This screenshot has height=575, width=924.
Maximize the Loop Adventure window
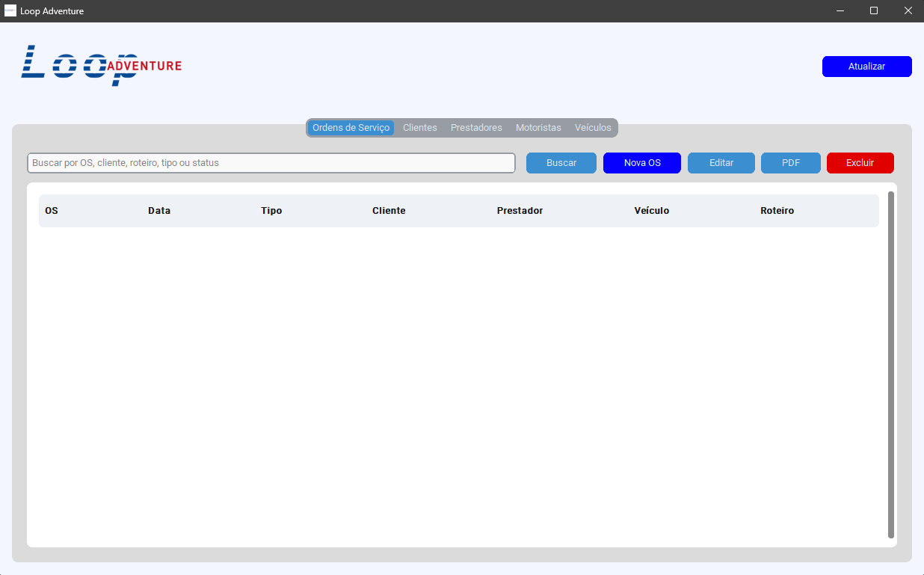point(874,11)
